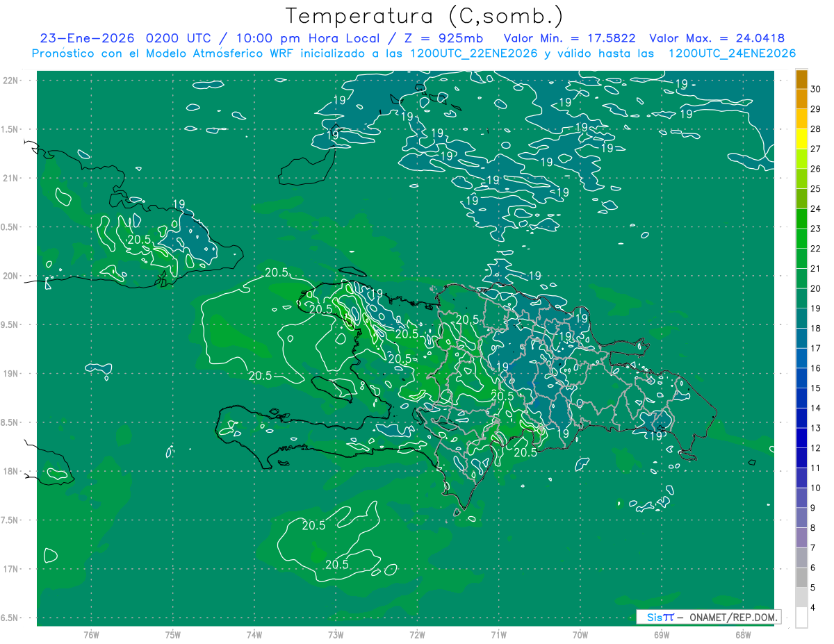Pick the green swatch between 22 and 23
Screen dimensions: 834x644
tap(801, 239)
